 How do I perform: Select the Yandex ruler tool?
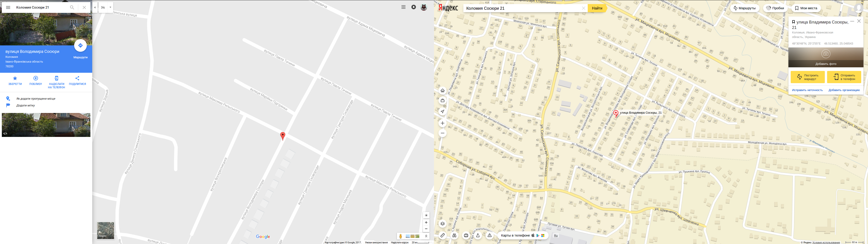tap(443, 236)
